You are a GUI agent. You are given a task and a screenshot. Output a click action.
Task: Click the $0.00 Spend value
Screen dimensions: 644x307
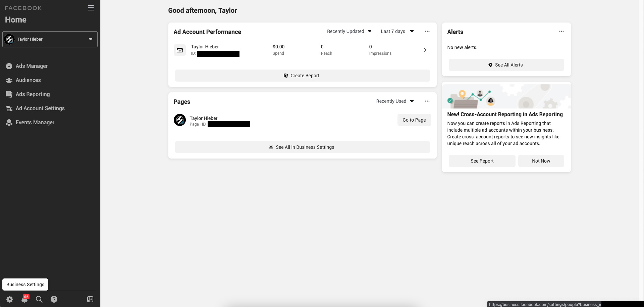278,47
